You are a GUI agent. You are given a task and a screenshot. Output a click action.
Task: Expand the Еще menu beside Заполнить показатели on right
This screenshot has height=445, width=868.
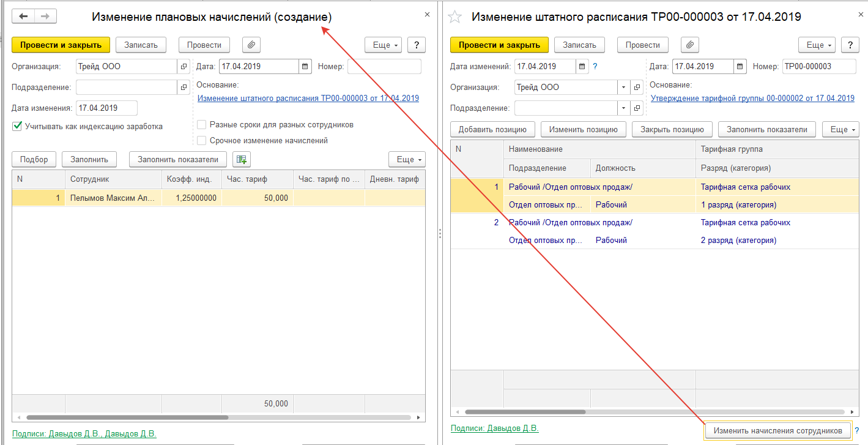coord(840,129)
